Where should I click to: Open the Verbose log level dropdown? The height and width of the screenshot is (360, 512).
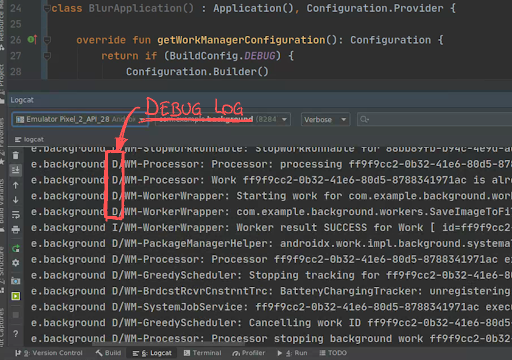pos(325,119)
